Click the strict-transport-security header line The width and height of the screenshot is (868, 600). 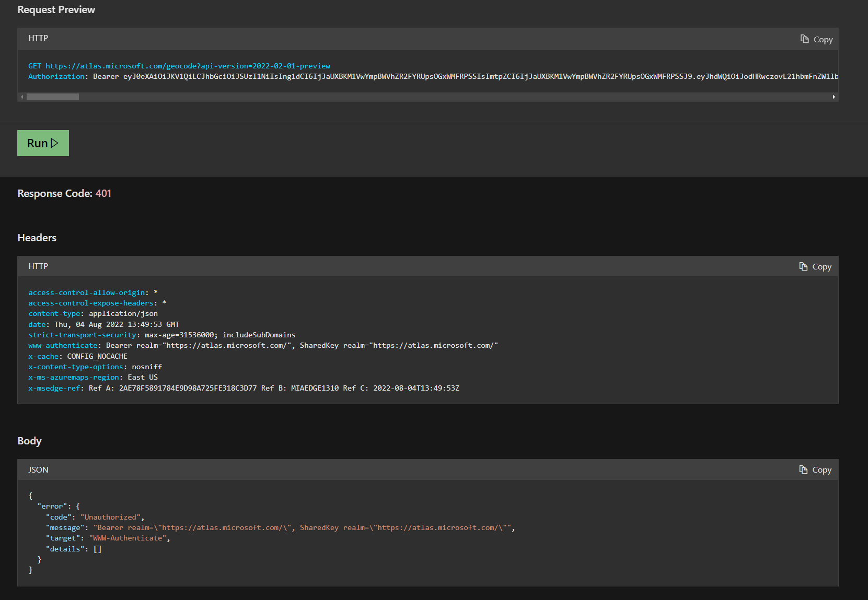pyautogui.click(x=162, y=335)
